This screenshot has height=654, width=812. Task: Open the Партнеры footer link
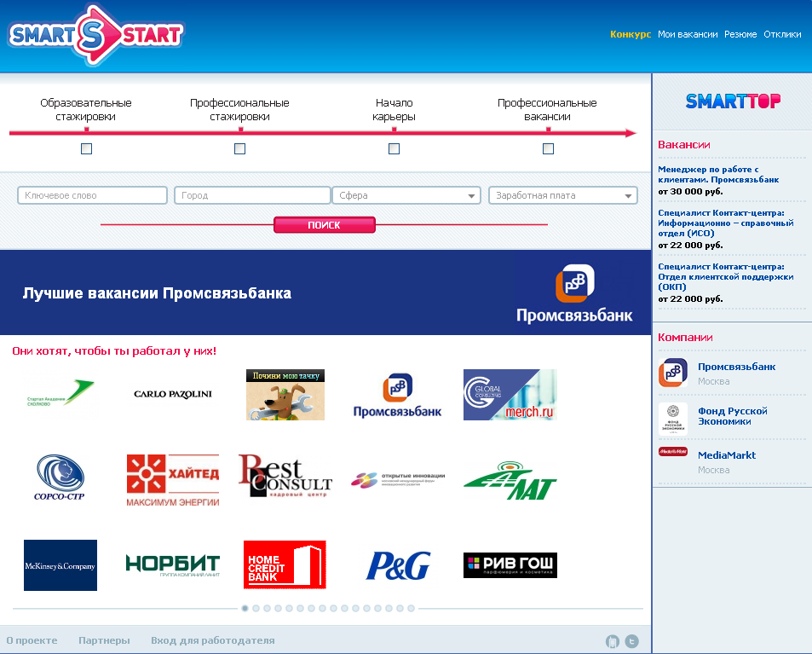click(104, 640)
